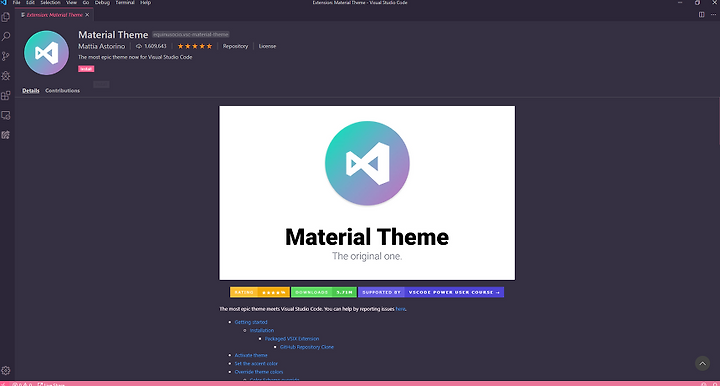This screenshot has width=720, height=386.
Task: Click the 'here' link for reporting issues
Action: point(400,309)
